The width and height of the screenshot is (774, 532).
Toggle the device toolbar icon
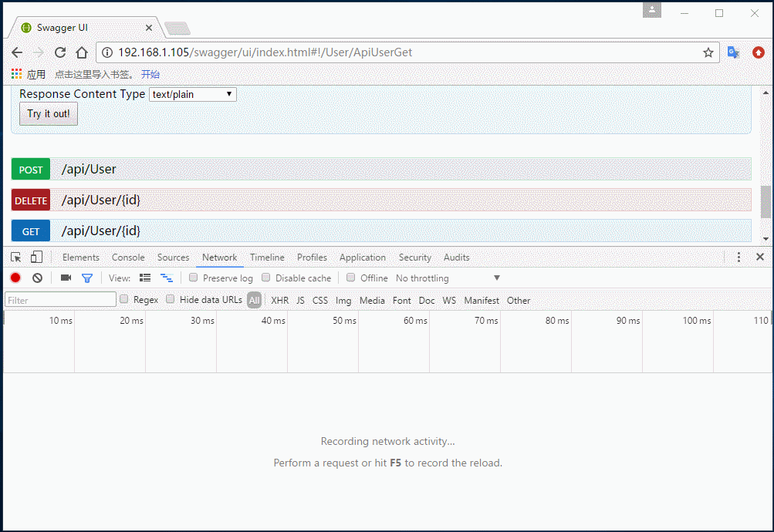pyautogui.click(x=35, y=256)
